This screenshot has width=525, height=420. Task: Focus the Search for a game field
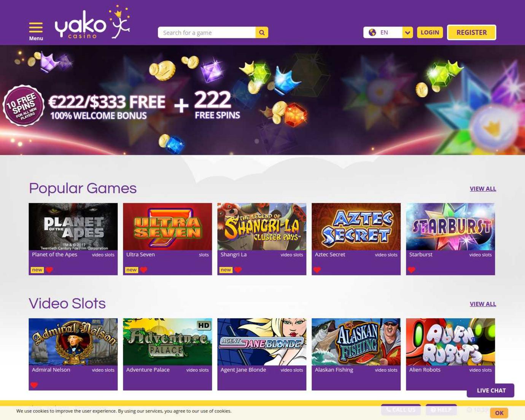(x=207, y=33)
